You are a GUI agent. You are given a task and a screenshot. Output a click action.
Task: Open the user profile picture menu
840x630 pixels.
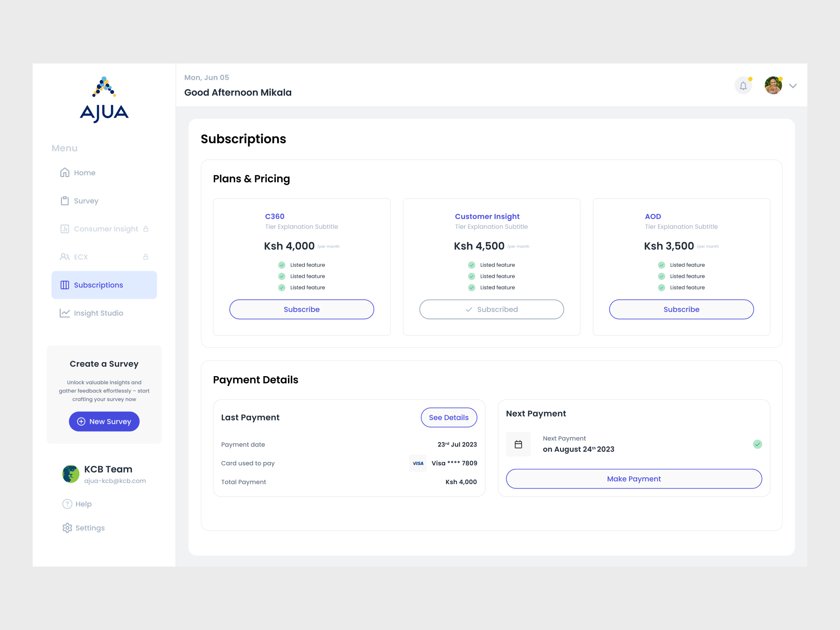(x=773, y=85)
